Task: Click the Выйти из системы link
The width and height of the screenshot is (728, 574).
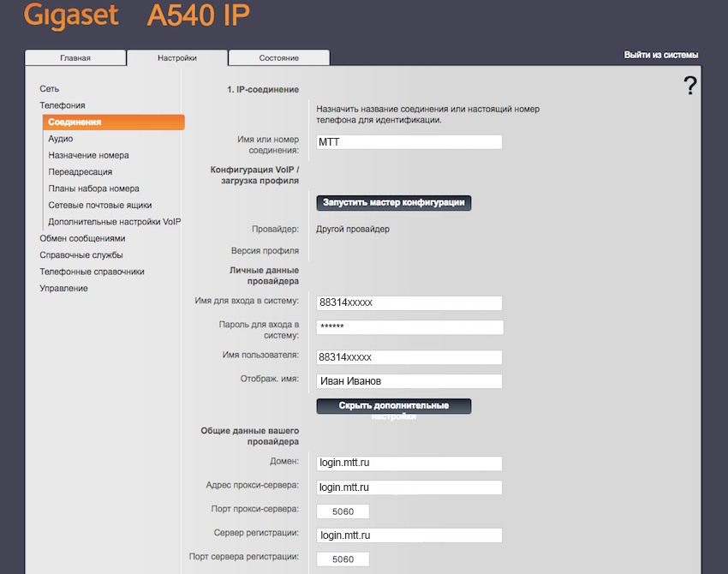Action: click(660, 55)
